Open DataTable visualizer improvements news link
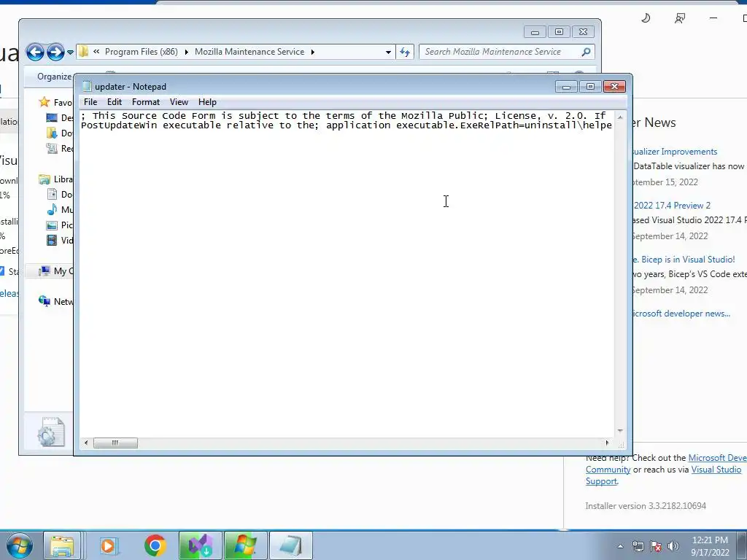Image resolution: width=747 pixels, height=560 pixels. click(x=675, y=152)
